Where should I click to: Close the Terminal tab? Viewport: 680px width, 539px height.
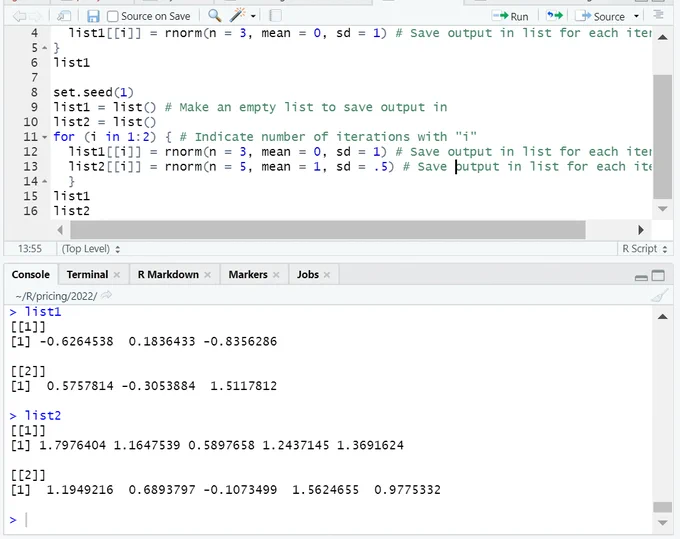pyautogui.click(x=117, y=275)
